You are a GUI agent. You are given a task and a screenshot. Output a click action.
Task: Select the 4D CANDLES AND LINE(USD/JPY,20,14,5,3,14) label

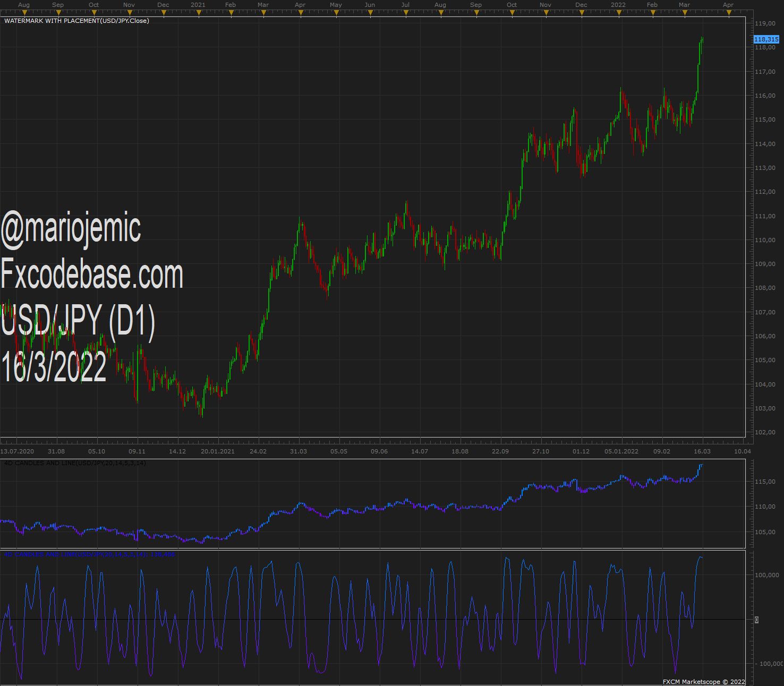[75, 463]
